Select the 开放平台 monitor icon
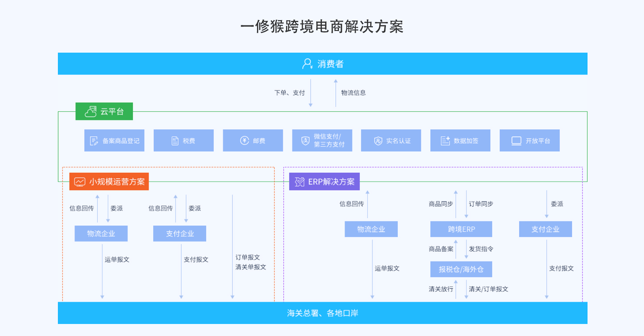Viewport: 644px width, 336px height. pos(516,141)
